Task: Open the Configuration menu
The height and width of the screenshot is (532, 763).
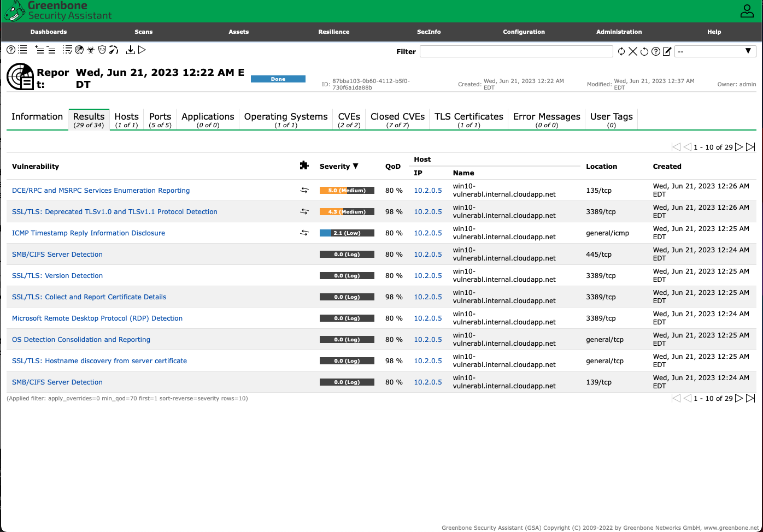Action: pos(524,32)
